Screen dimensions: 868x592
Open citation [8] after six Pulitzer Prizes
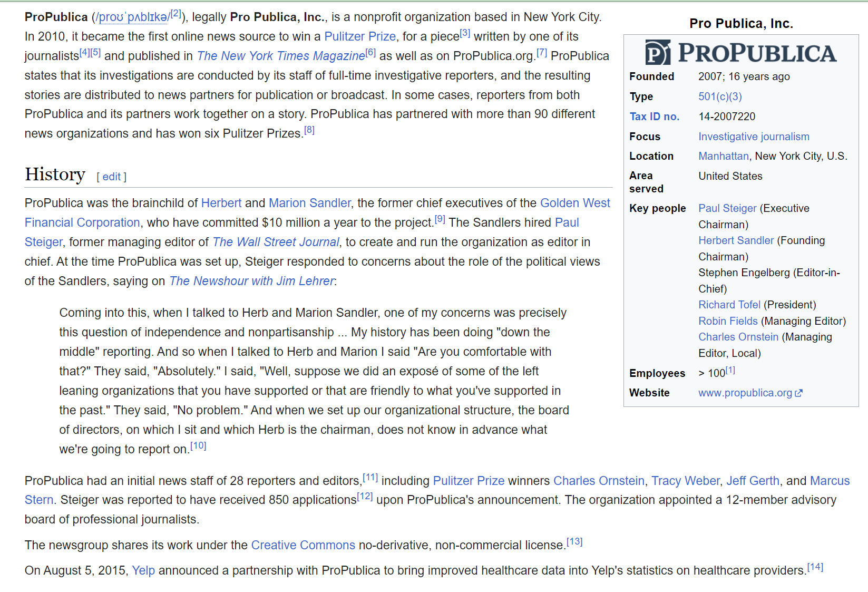pos(309,130)
